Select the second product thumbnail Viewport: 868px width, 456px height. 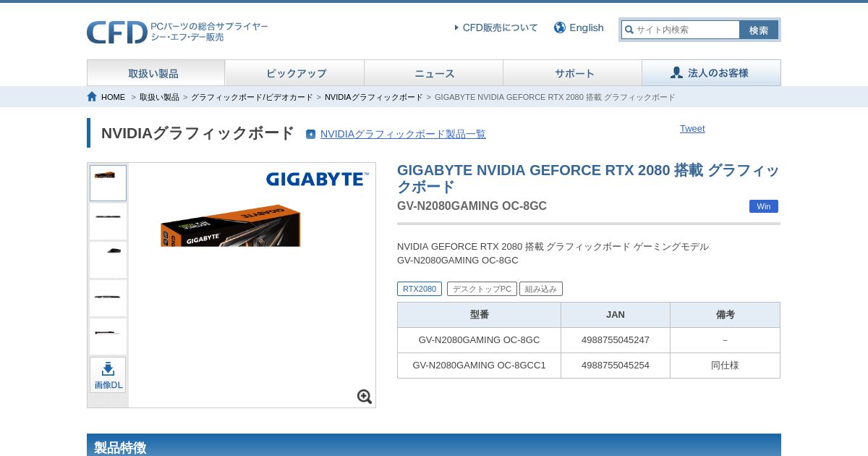pyautogui.click(x=108, y=221)
